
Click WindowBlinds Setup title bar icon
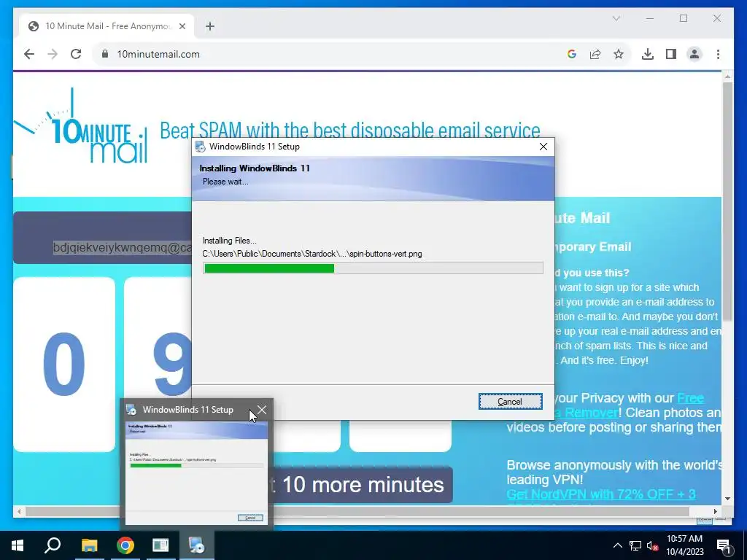(x=200, y=147)
